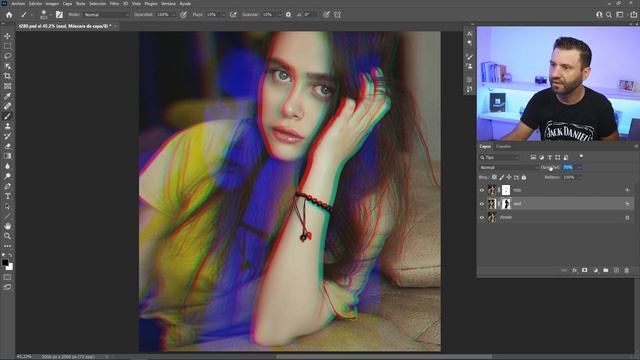The width and height of the screenshot is (640, 360).
Task: Toggle lock all on layer
Action: [x=524, y=177]
